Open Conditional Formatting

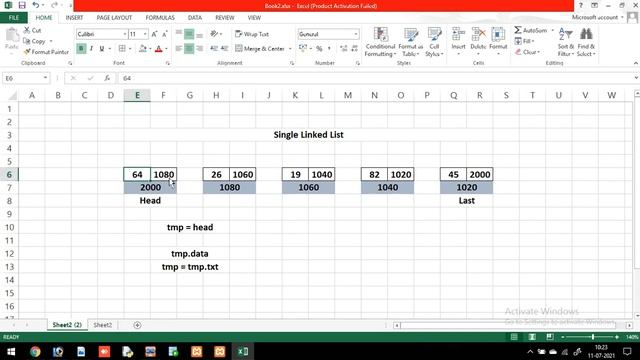coord(380,42)
